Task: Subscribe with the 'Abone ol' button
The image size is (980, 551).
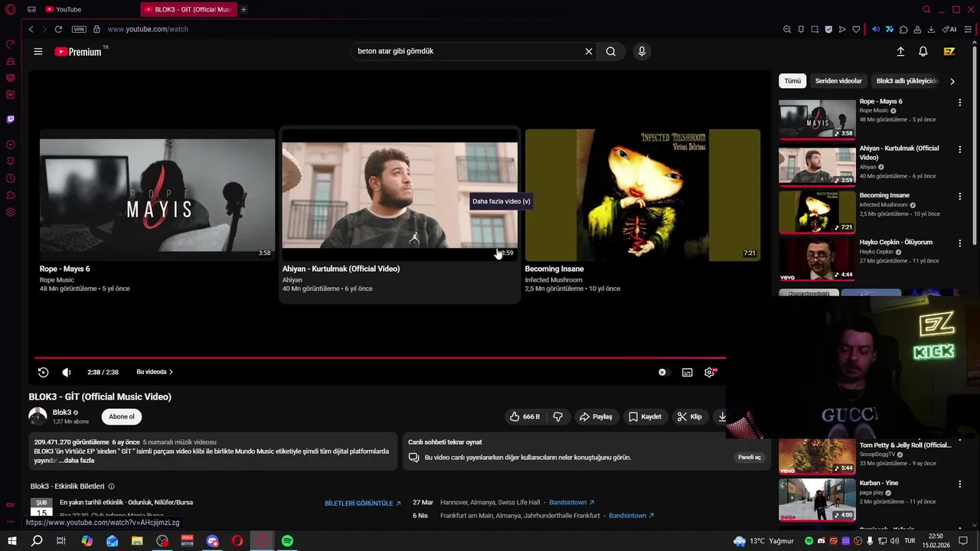Action: [122, 417]
